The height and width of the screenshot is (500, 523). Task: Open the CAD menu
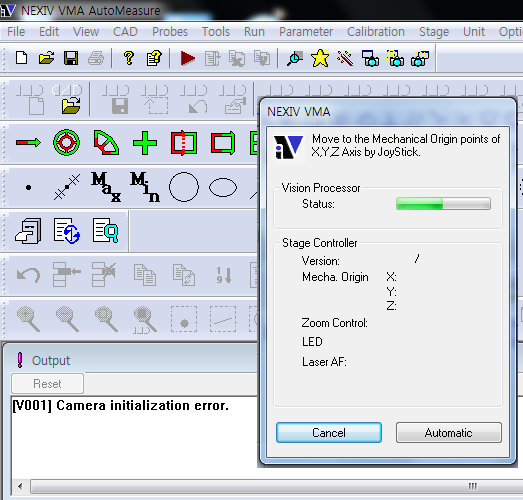click(125, 32)
